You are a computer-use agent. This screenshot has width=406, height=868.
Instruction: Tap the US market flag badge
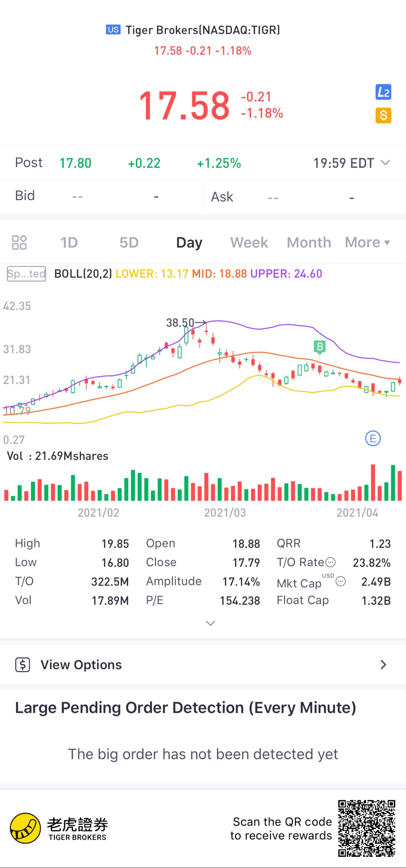[113, 30]
